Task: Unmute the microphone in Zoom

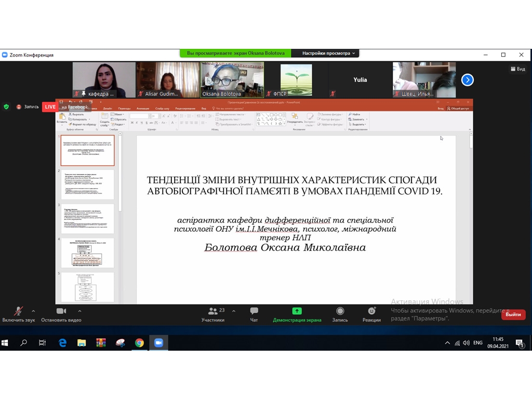Action: [18, 314]
